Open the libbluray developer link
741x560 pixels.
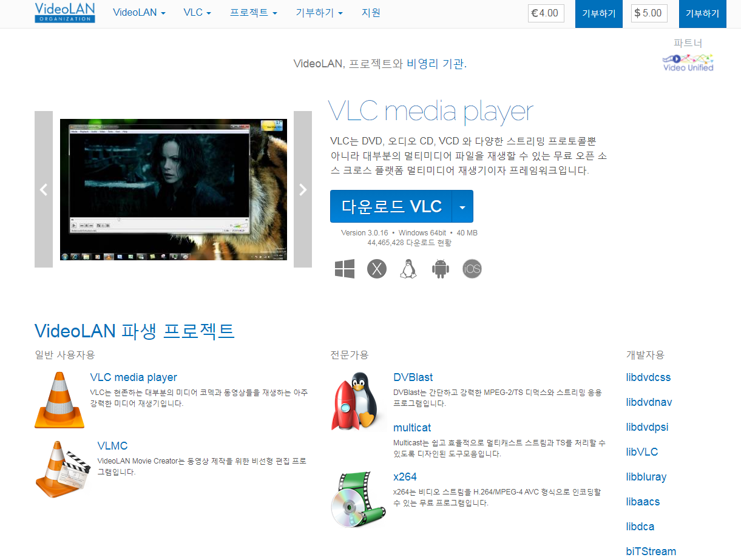pos(646,477)
